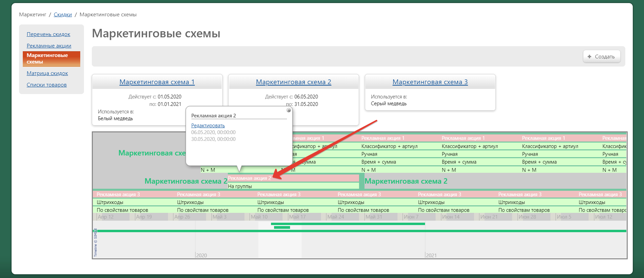
Task: Click the Июн 14 date label
Action: [x=451, y=217]
